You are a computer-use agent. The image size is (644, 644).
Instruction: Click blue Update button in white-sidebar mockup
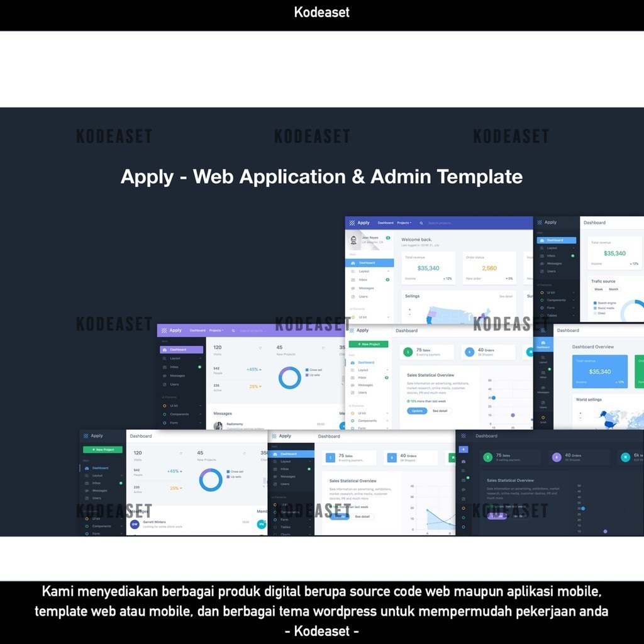tap(418, 411)
